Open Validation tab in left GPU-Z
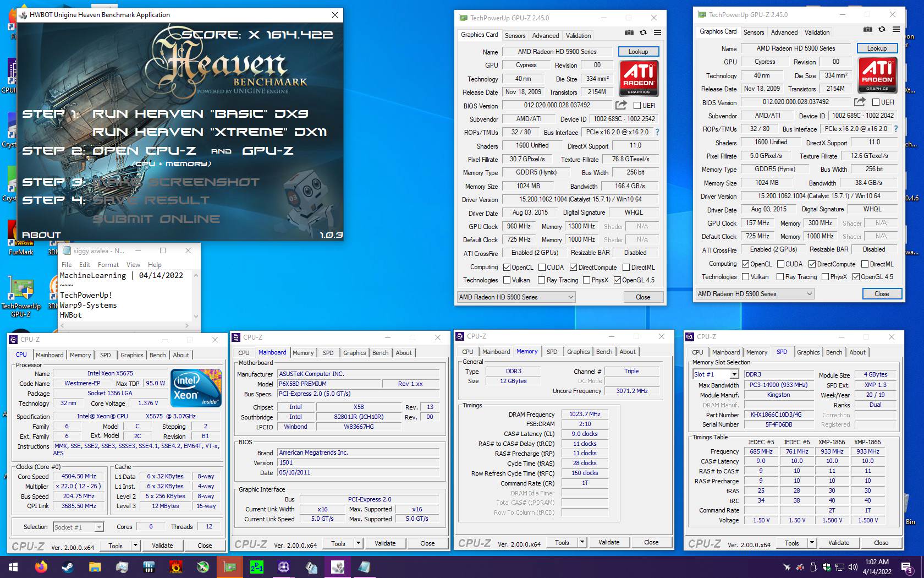This screenshot has width=924, height=578. click(x=579, y=36)
